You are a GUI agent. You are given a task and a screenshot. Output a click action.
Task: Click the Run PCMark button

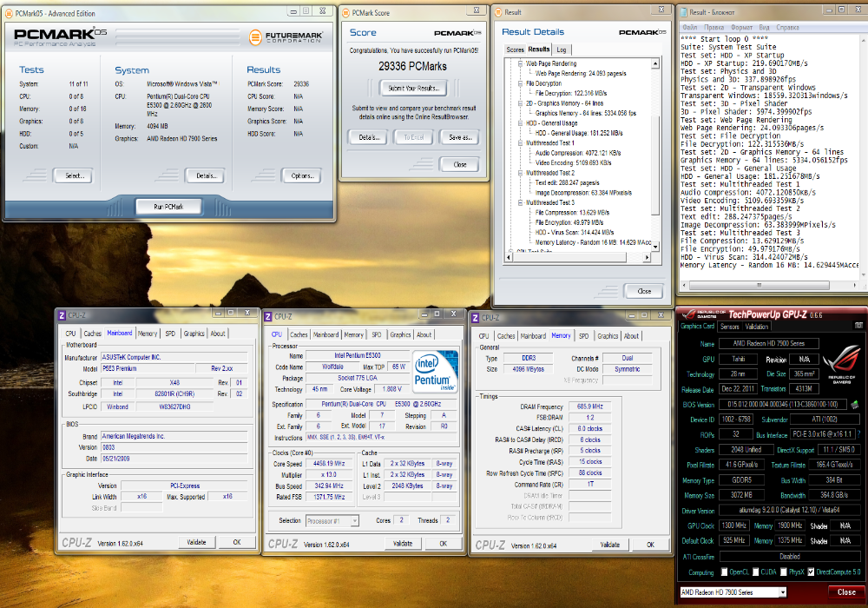[x=169, y=207]
